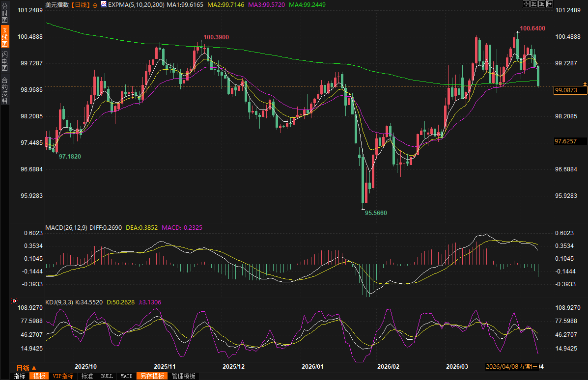Toggle the 模板 button in bottom bar
The height and width of the screenshot is (380, 588).
pos(39,376)
